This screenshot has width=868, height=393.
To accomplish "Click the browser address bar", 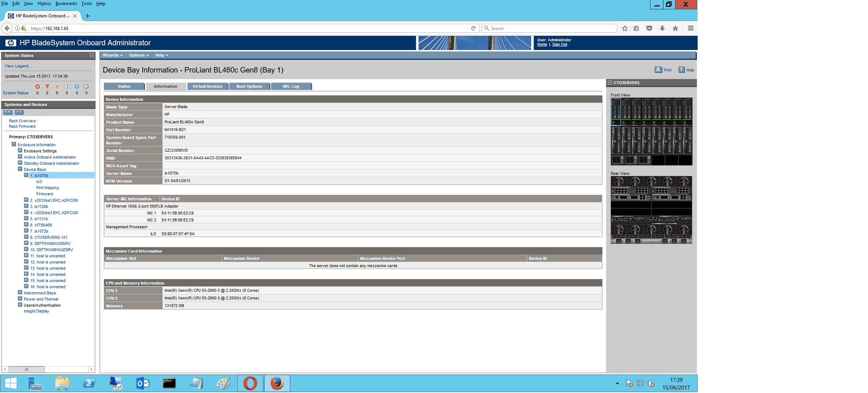I will point(248,28).
